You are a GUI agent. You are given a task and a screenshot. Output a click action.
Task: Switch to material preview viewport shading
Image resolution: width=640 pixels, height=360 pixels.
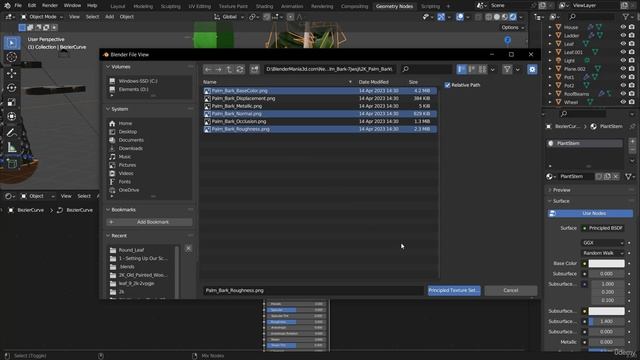pos(505,17)
